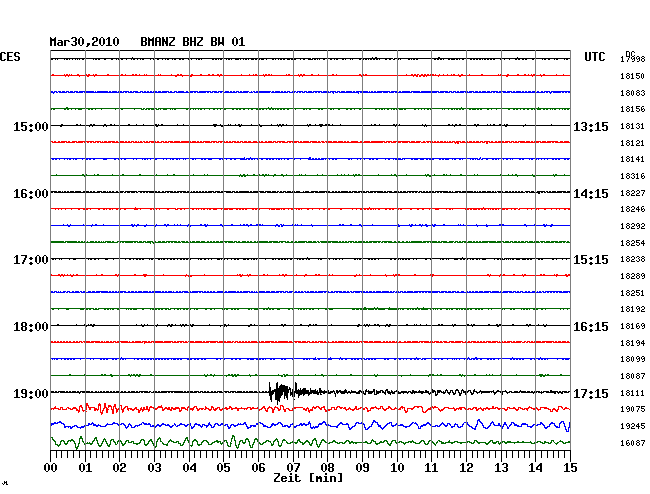Screen dimensions: 650x494
Task: Click the DC offset value 18150
Action: (633, 76)
